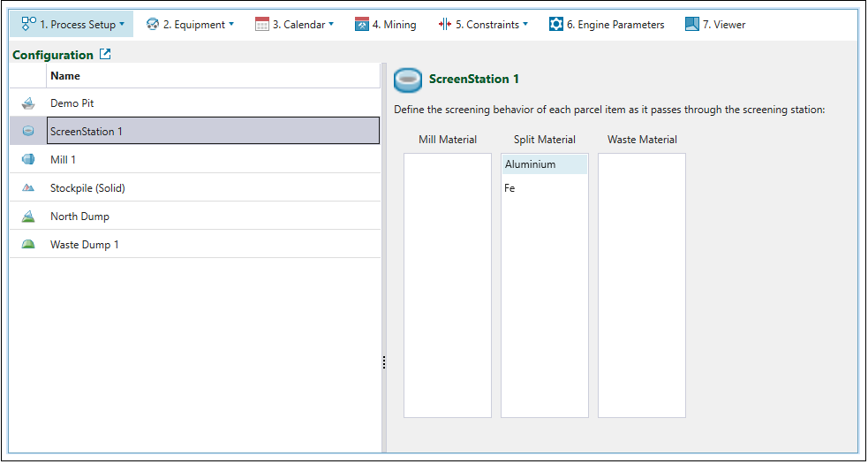Click the Waste Dump 1 icon
868x464 pixels.
point(28,245)
